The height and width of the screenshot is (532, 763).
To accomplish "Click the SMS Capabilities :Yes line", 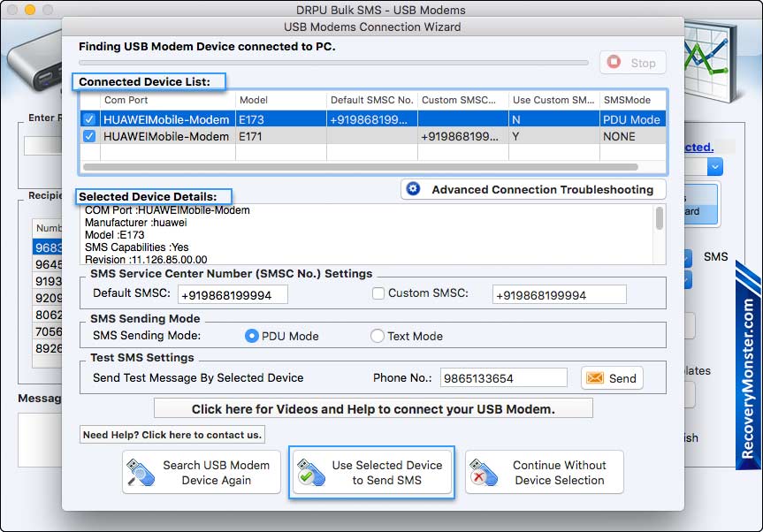I will click(137, 247).
